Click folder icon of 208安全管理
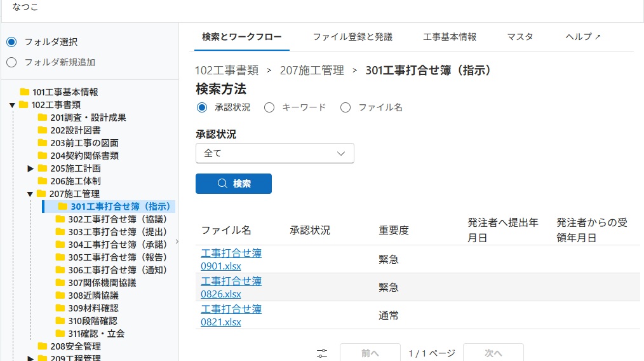Screen dimensions: 644x361 coord(43,346)
